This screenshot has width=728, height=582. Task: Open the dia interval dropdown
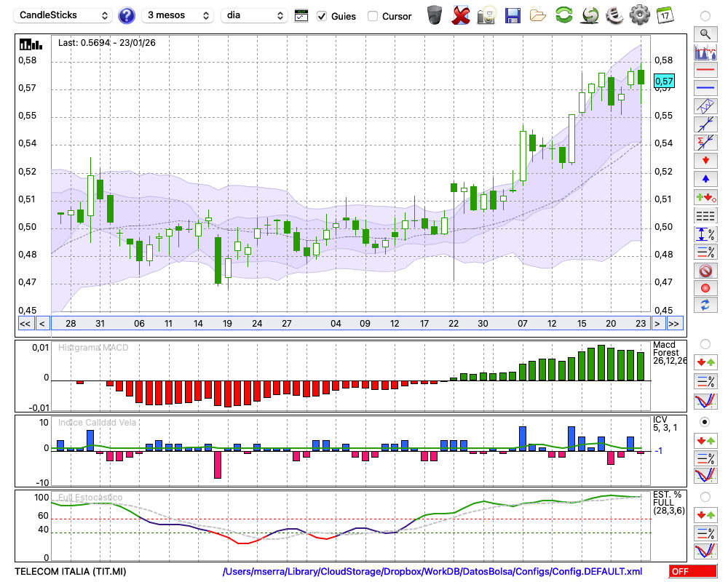(x=254, y=15)
